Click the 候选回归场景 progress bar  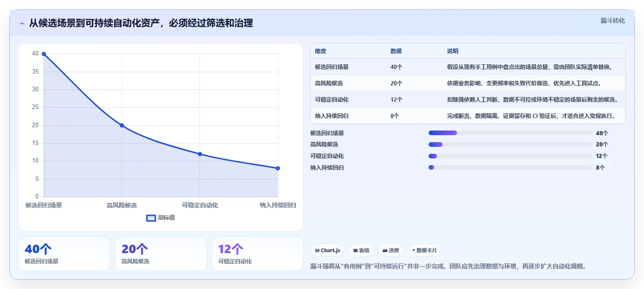click(x=510, y=133)
